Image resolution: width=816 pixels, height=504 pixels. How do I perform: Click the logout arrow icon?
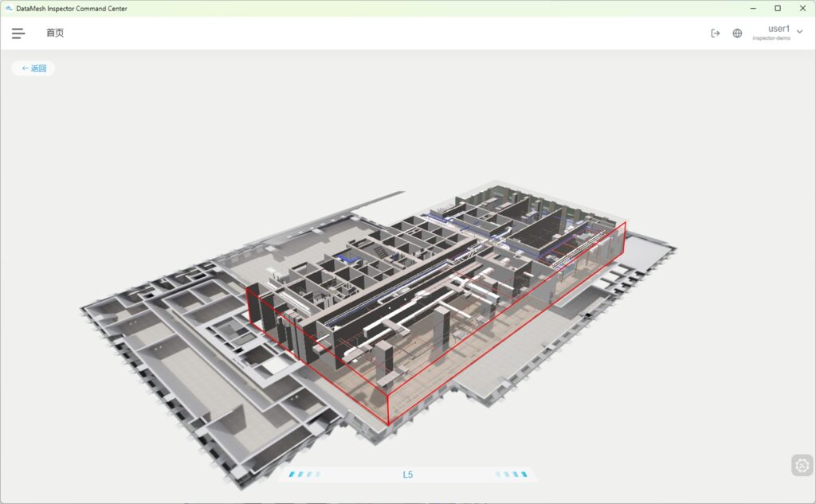click(715, 33)
